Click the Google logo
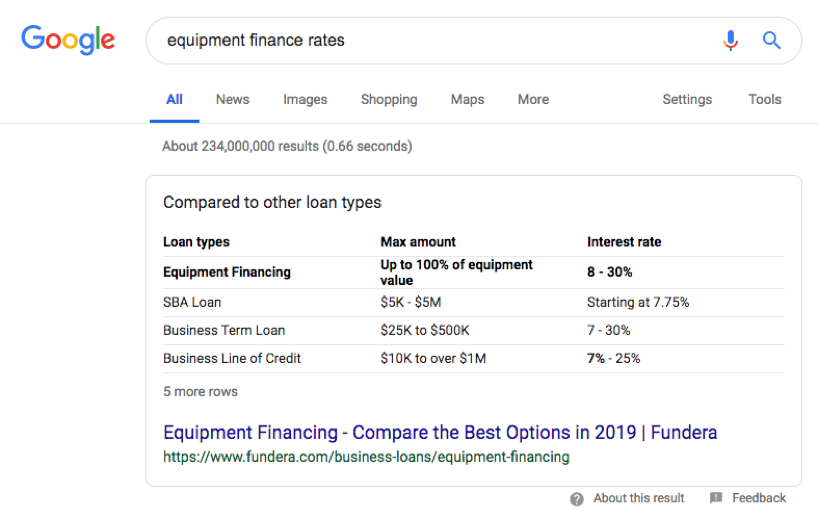 (68, 40)
